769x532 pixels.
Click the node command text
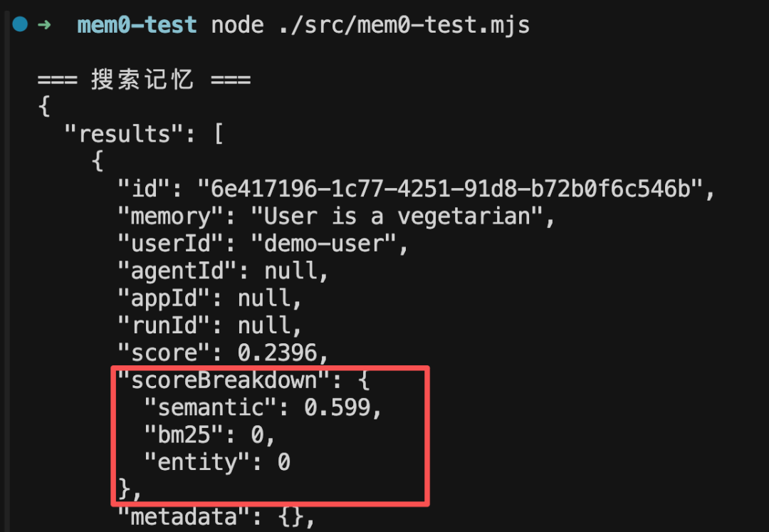[237, 25]
